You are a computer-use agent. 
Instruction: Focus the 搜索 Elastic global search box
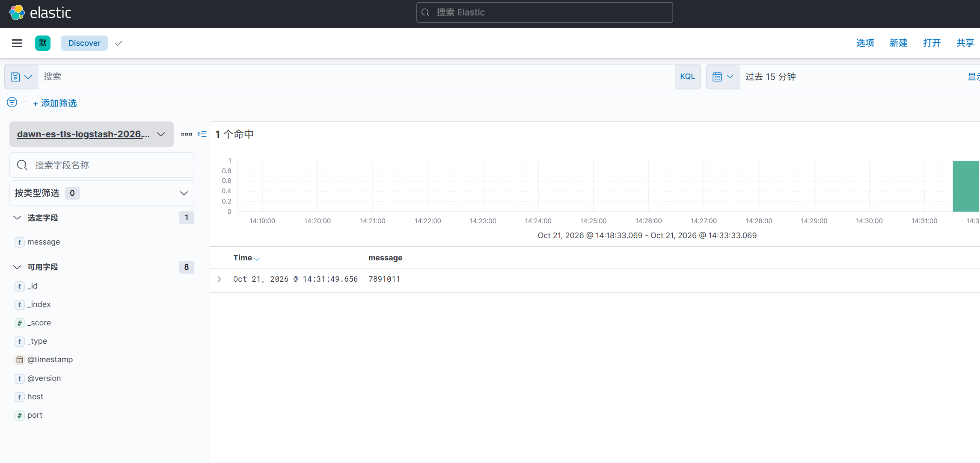tap(544, 12)
